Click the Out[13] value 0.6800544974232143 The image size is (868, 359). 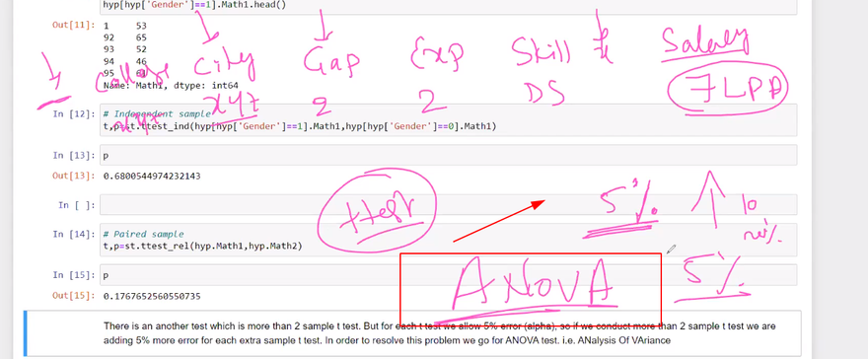(x=152, y=177)
